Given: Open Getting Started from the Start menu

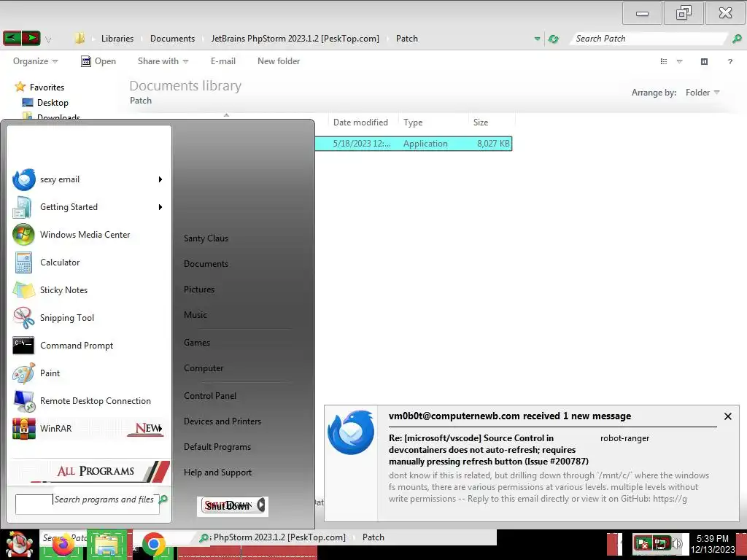Looking at the screenshot, I should 88,207.
